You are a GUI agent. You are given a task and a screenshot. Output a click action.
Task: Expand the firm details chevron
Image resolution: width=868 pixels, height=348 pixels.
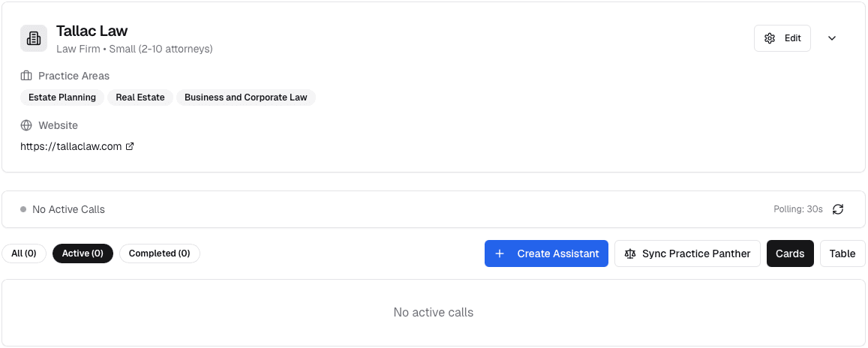tap(832, 38)
